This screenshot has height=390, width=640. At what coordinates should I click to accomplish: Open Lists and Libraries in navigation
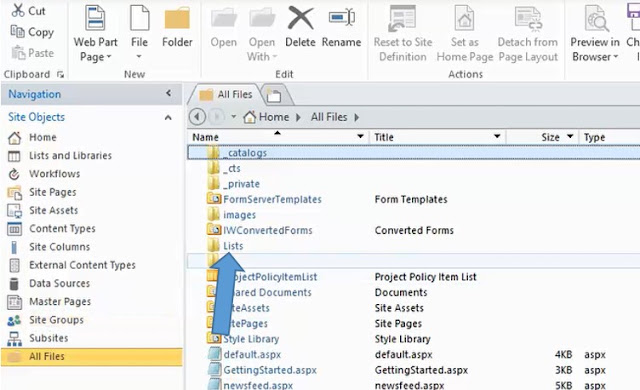(x=70, y=155)
